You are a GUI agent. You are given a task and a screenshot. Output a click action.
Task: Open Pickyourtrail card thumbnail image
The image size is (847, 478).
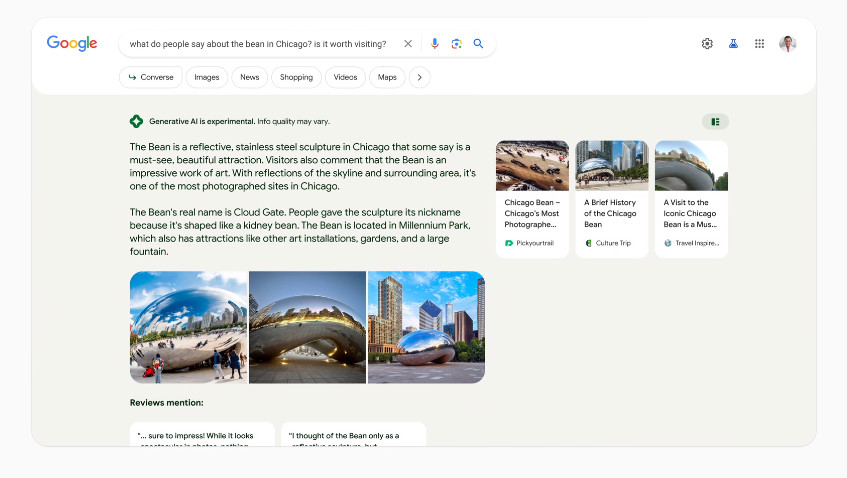(x=532, y=166)
